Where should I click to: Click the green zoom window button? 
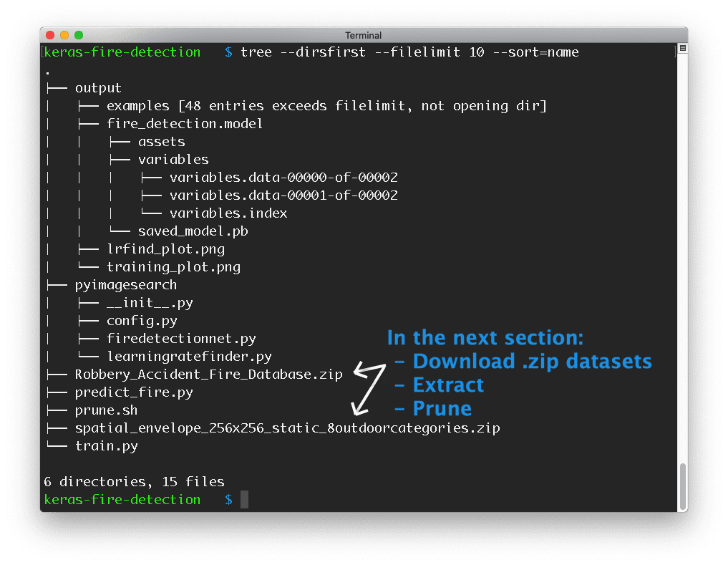(79, 35)
